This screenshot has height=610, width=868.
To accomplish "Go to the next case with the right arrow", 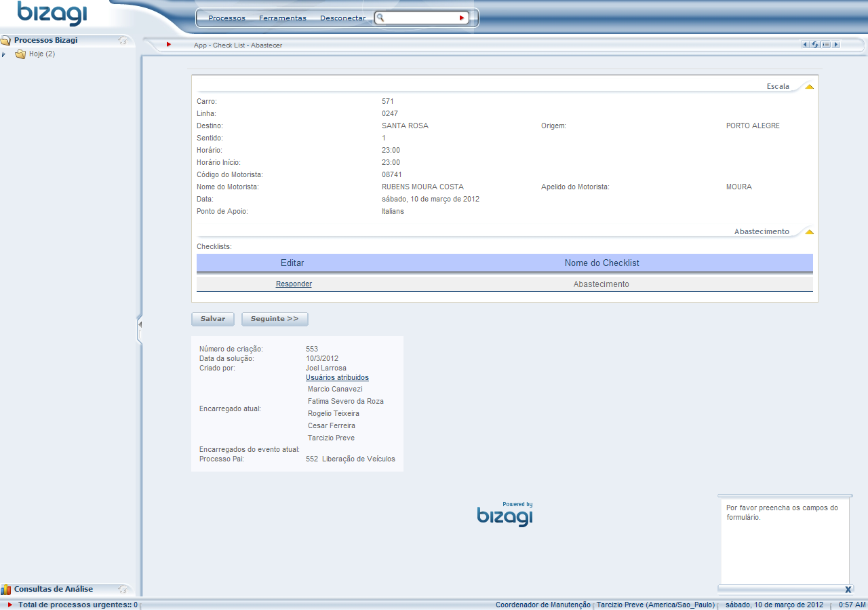I will pyautogui.click(x=836, y=45).
